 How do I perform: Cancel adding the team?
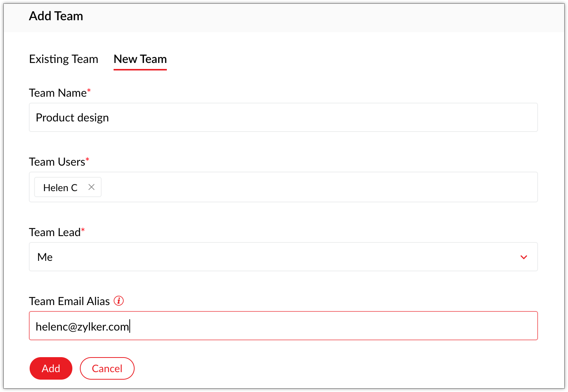tap(107, 368)
